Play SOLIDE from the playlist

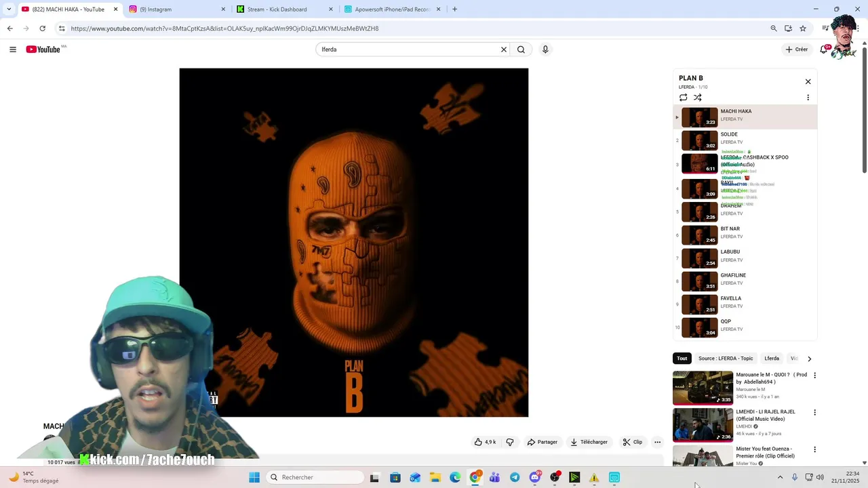pos(745,140)
